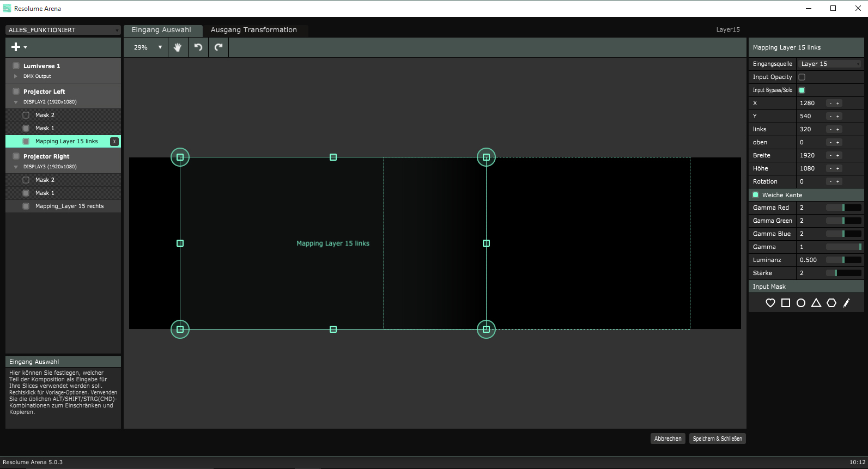This screenshot has height=469, width=868.
Task: Toggle the Weiche Kante checkbox
Action: [755, 195]
